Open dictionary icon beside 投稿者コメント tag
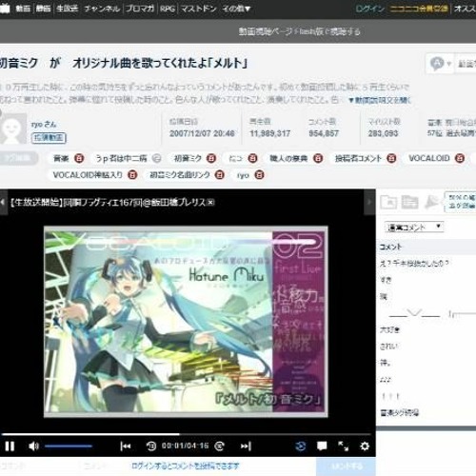Image resolution: width=476 pixels, height=476 pixels. 391,158
